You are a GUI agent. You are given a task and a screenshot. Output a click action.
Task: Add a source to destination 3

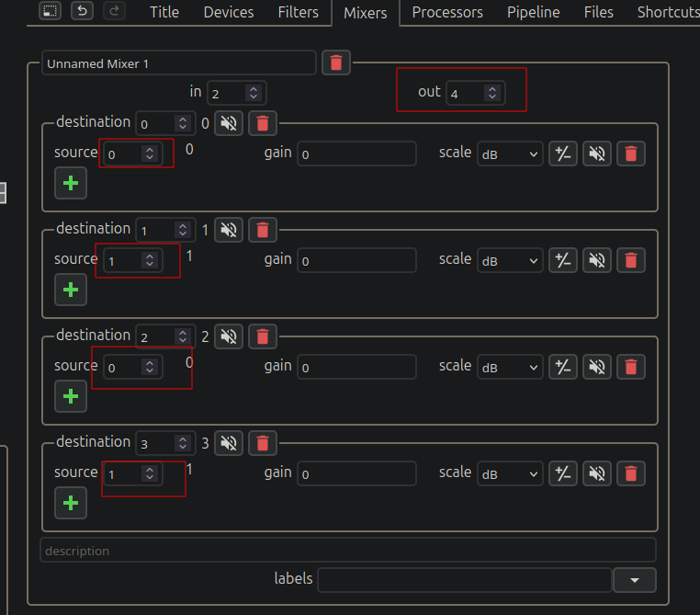point(71,504)
